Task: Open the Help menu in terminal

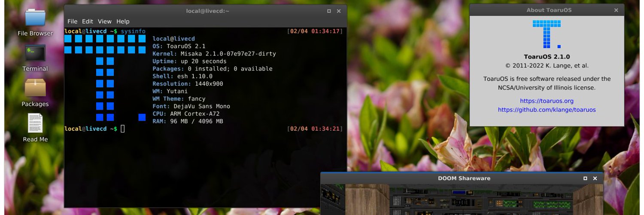Action: [x=123, y=21]
